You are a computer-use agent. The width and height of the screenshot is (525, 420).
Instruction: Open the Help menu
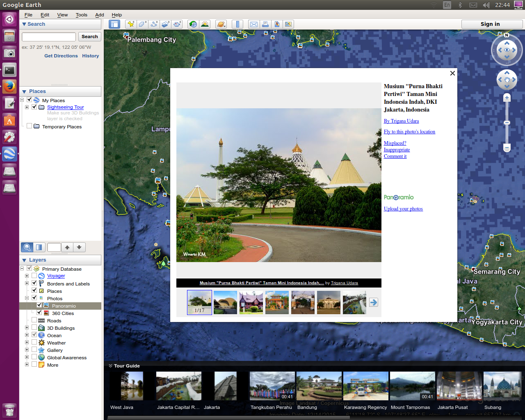[117, 15]
